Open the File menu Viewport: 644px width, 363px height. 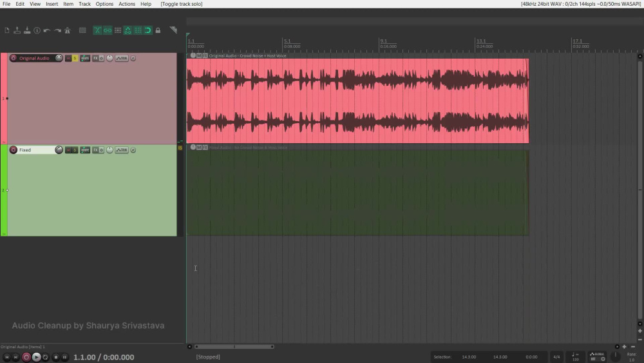click(6, 4)
